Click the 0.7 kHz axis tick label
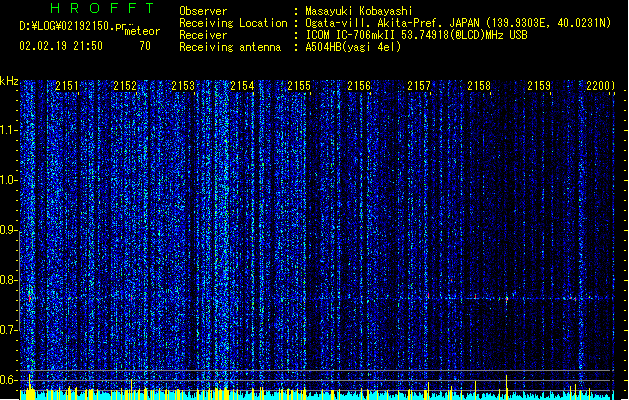Viewport: 629px width, 400px height. [x=9, y=330]
